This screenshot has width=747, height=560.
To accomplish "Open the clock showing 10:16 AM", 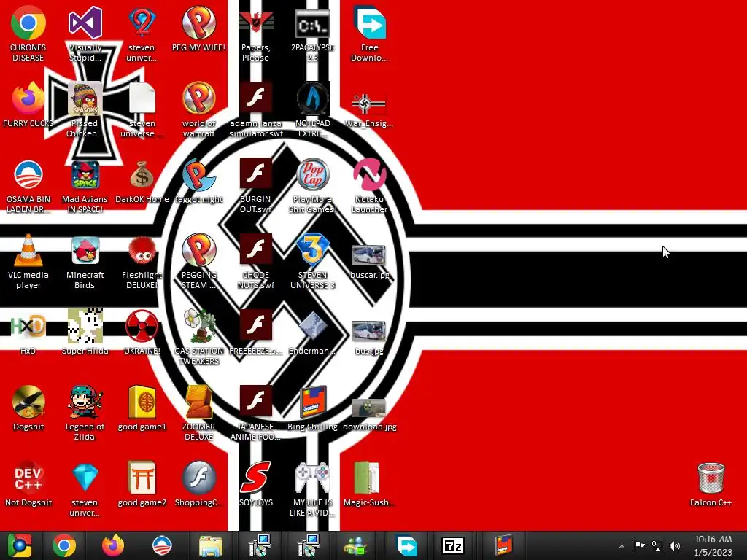I will click(713, 545).
